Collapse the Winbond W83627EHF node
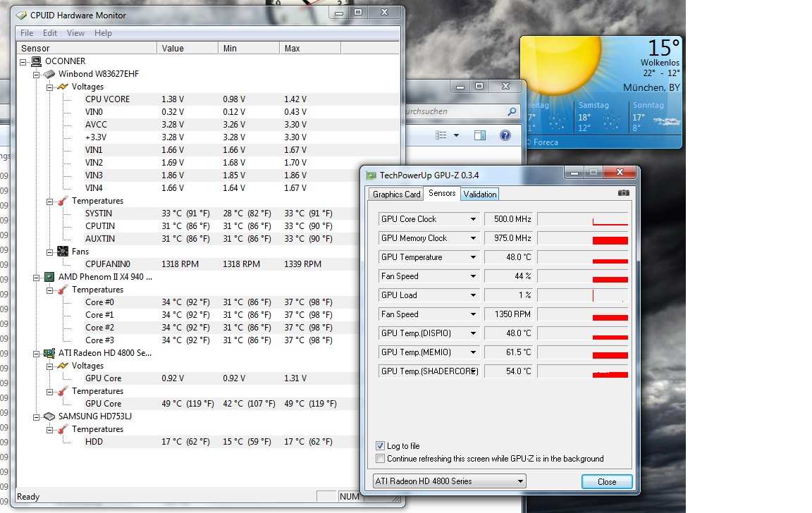 (36, 75)
